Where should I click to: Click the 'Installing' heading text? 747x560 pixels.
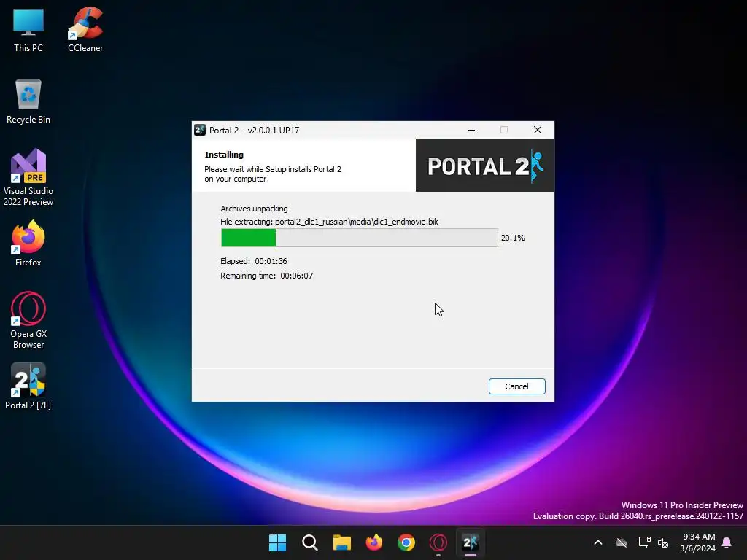click(x=224, y=155)
